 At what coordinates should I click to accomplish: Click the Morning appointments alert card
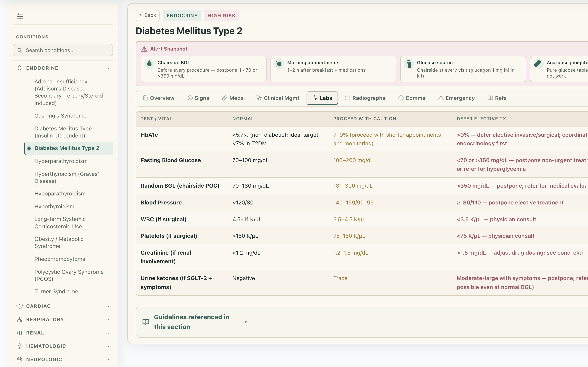(333, 69)
